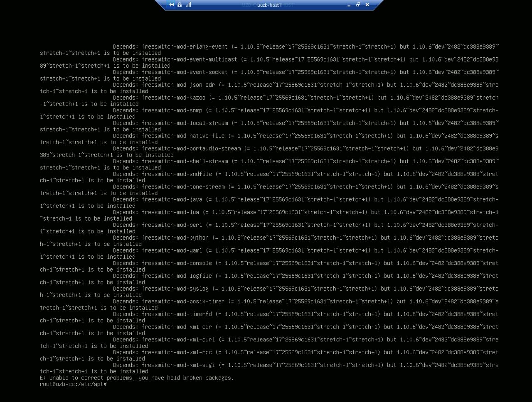Click the freeswitch-mod-console package name
Screen dimensions: 532x402
click(x=177, y=263)
